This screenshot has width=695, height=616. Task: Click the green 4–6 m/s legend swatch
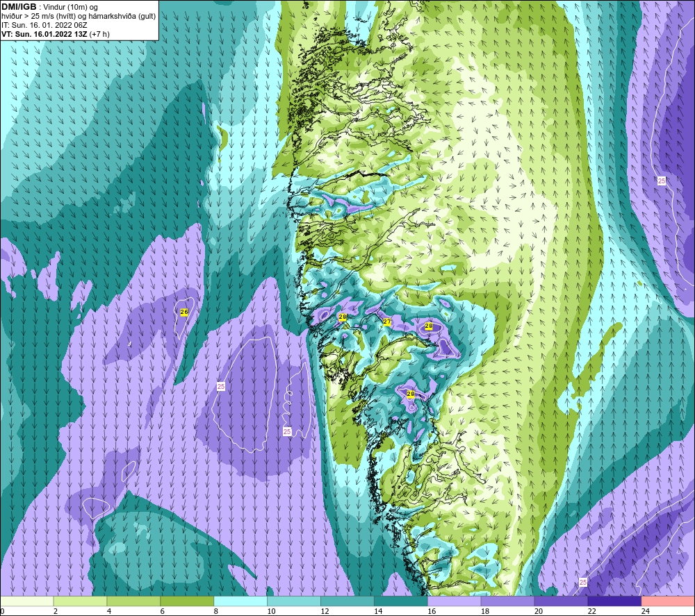click(133, 601)
